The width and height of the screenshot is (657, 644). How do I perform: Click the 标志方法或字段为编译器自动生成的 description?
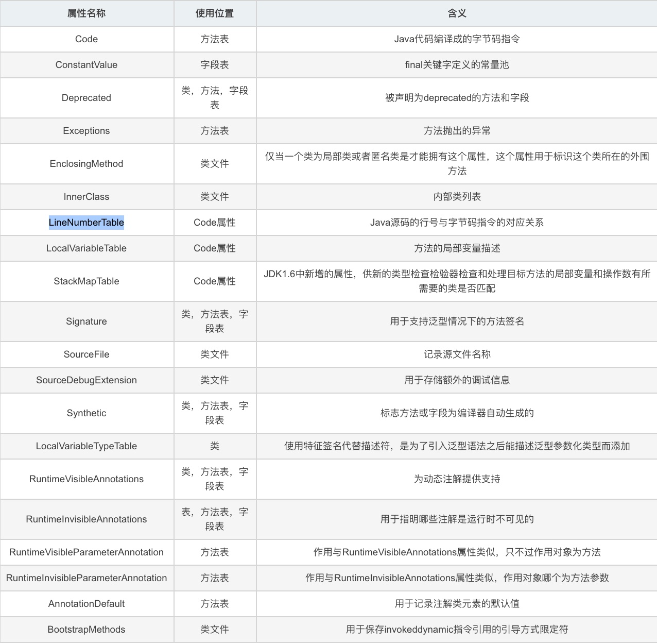457,413
